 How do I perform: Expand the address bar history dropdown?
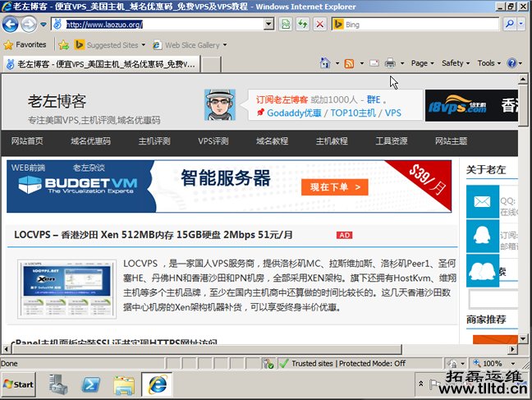click(x=268, y=25)
